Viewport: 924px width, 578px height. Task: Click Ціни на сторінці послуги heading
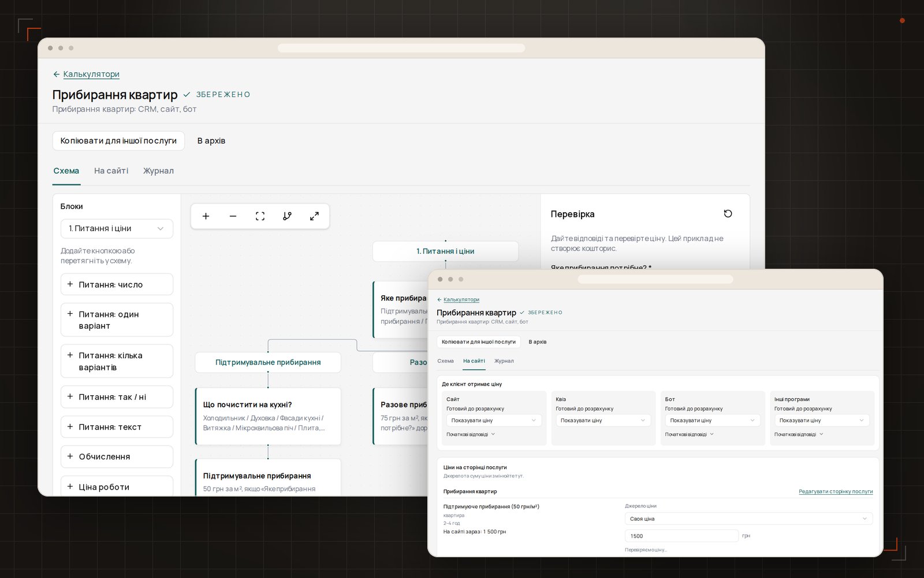pos(475,468)
